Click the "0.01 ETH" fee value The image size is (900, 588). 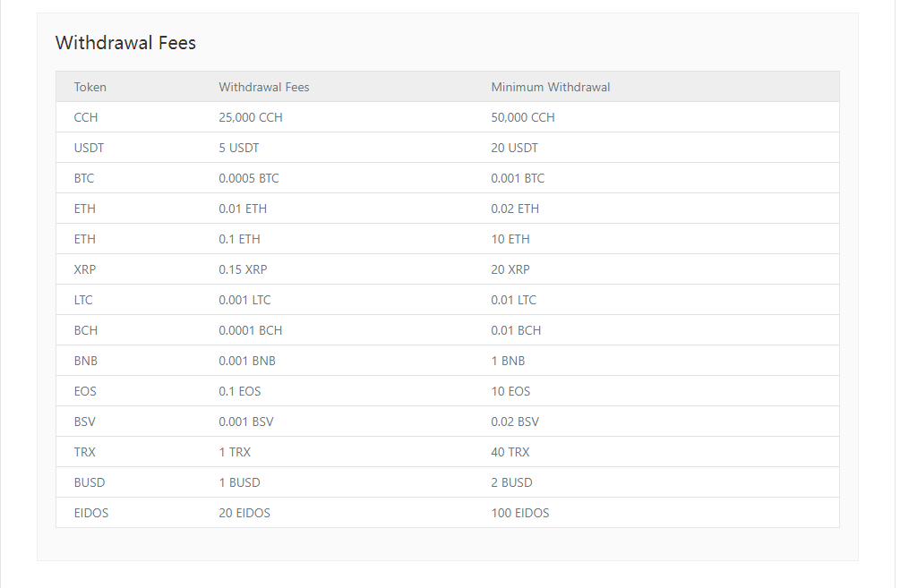243,209
